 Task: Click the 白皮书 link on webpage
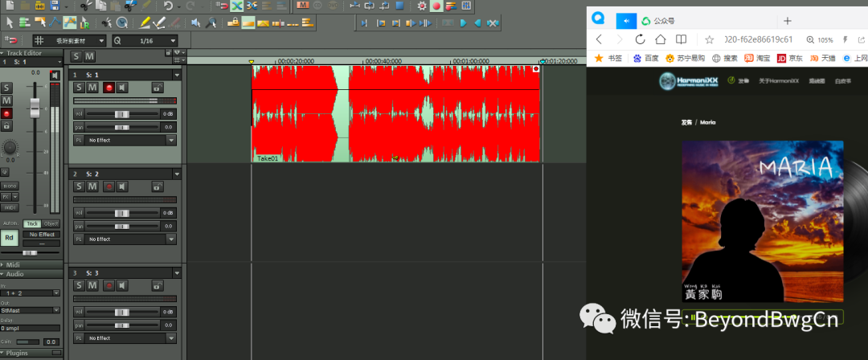coord(843,81)
